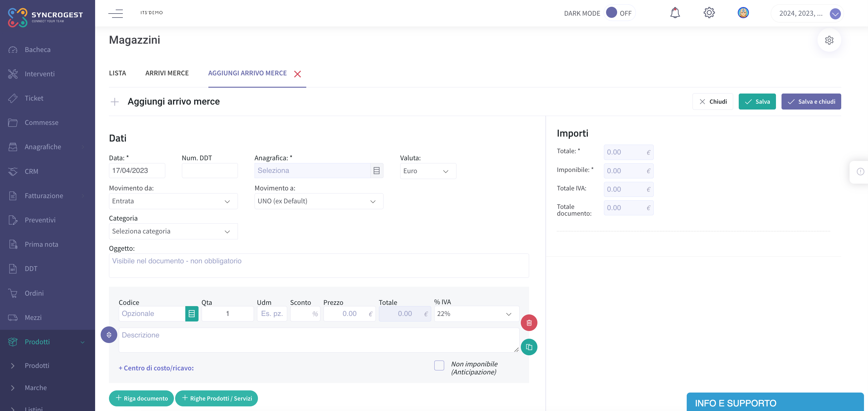Click the Oggetto text area
This screenshot has width=868, height=411.
pos(319,266)
